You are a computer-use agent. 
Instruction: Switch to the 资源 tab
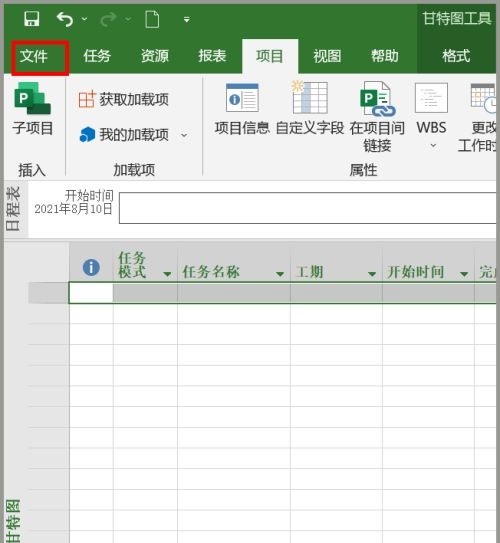pyautogui.click(x=154, y=56)
